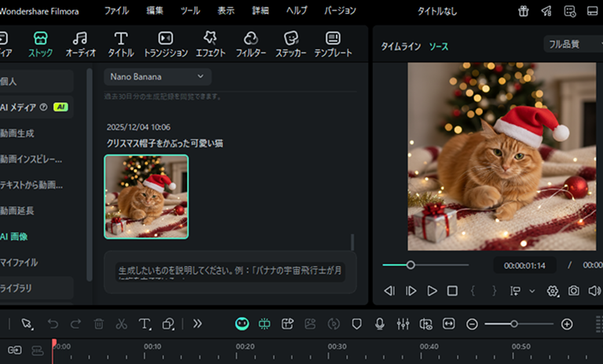This screenshot has width=603, height=364.
Task: Take a snapshot with the camera icon
Action: pos(574,291)
